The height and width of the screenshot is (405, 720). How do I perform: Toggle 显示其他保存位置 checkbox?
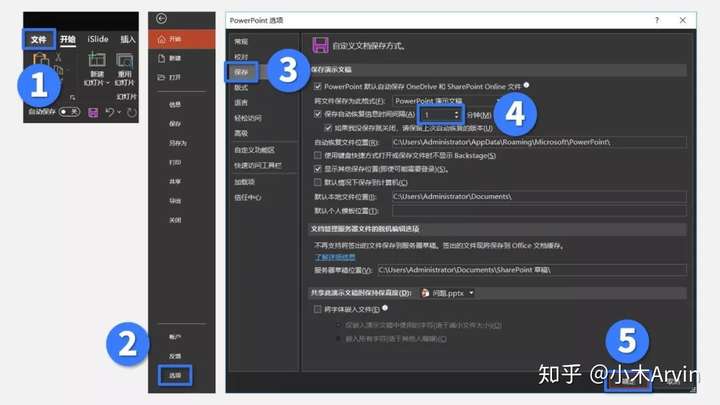(317, 169)
